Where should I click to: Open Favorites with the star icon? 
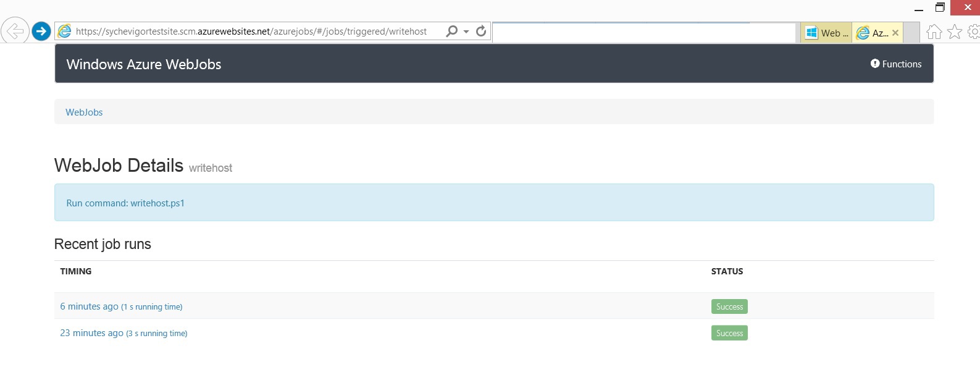[955, 32]
